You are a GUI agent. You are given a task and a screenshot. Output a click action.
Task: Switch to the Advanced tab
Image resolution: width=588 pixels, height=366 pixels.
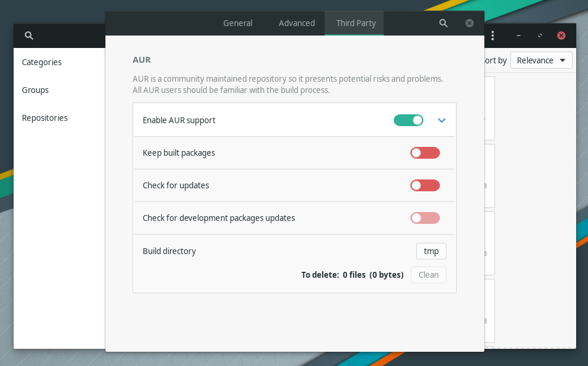pyautogui.click(x=297, y=23)
